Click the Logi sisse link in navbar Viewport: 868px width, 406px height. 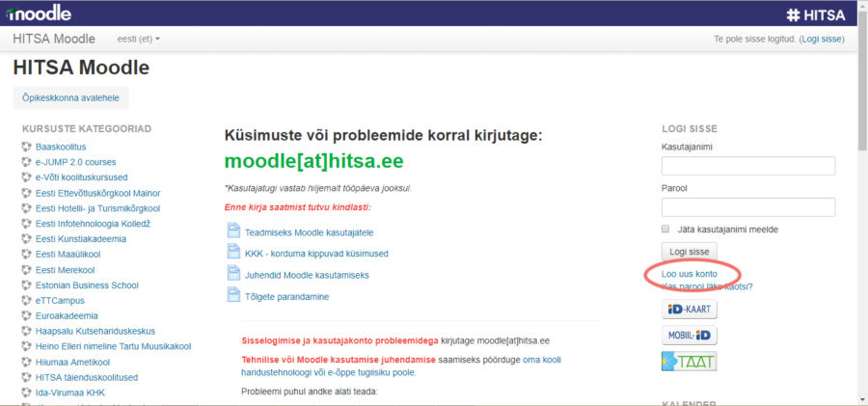pyautogui.click(x=822, y=40)
